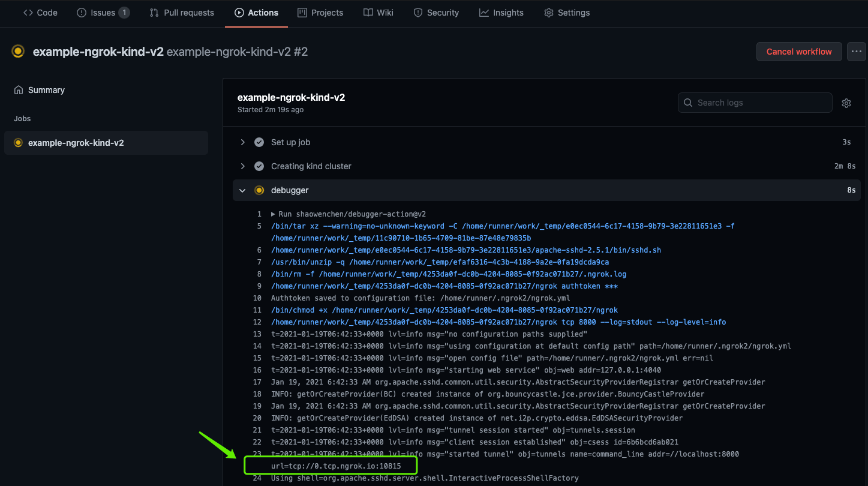868x486 pixels.
Task: Open the Insights tab
Action: tap(501, 13)
